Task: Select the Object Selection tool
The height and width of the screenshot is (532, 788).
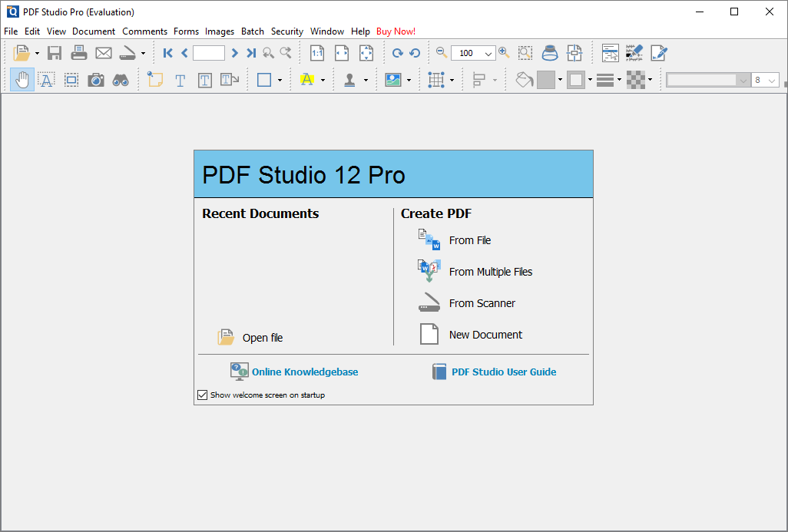Action: [x=71, y=80]
